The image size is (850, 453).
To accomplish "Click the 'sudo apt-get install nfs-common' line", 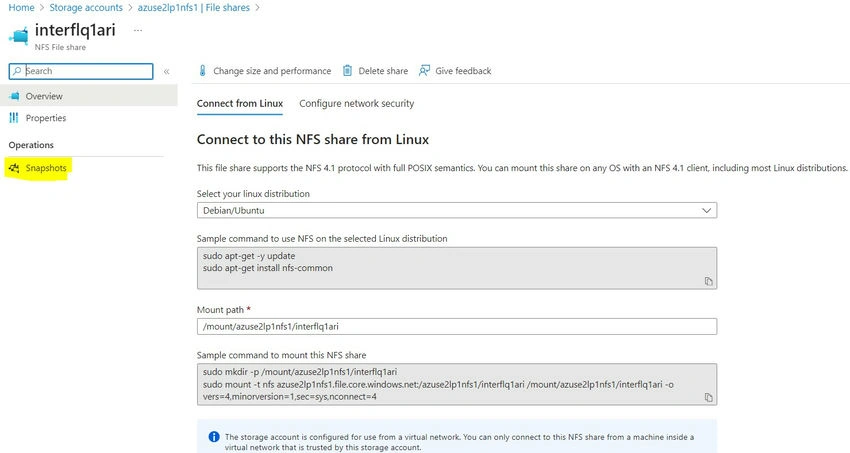I will coord(268,268).
